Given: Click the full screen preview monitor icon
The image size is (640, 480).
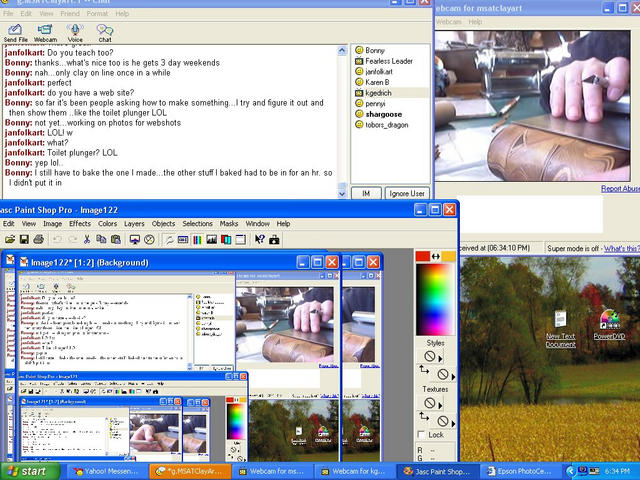Looking at the screenshot, I should coord(135,239).
